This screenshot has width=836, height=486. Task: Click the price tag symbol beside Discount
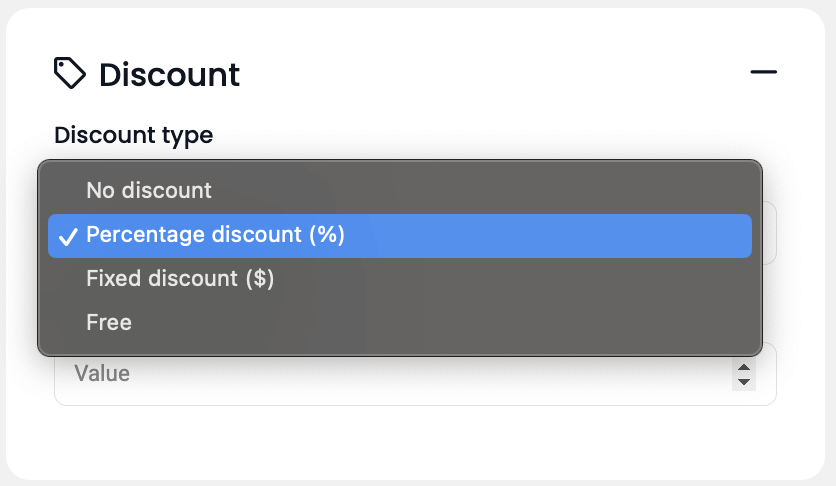pos(70,74)
